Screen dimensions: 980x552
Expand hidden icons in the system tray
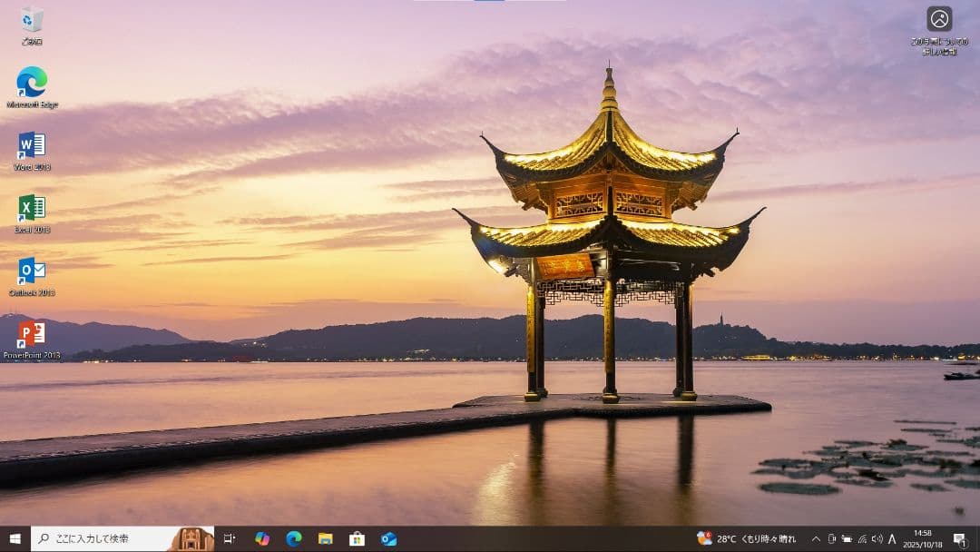tap(816, 538)
